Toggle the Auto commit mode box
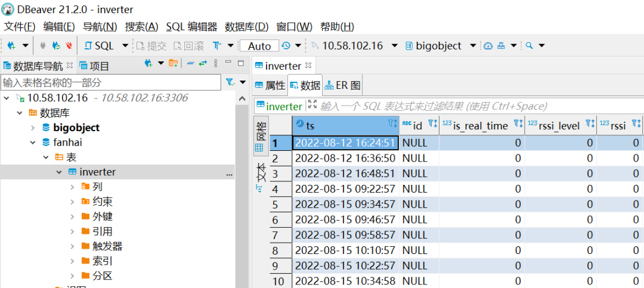The width and height of the screenshot is (644, 288). (259, 46)
